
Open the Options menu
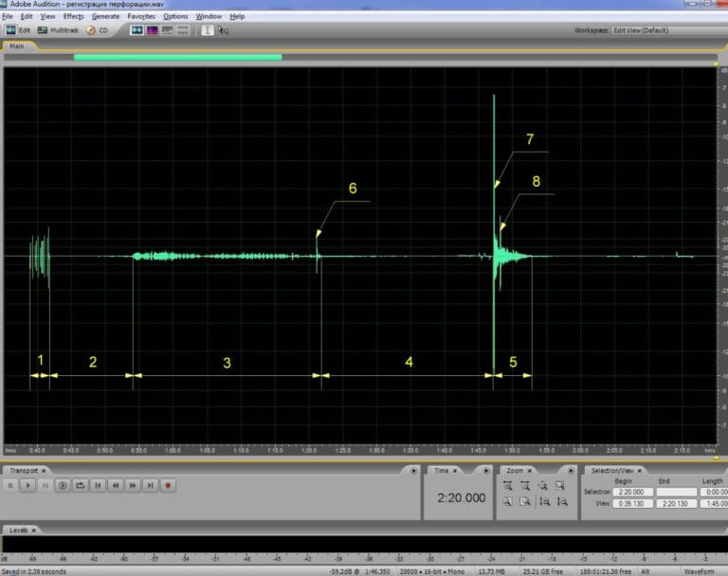(175, 16)
